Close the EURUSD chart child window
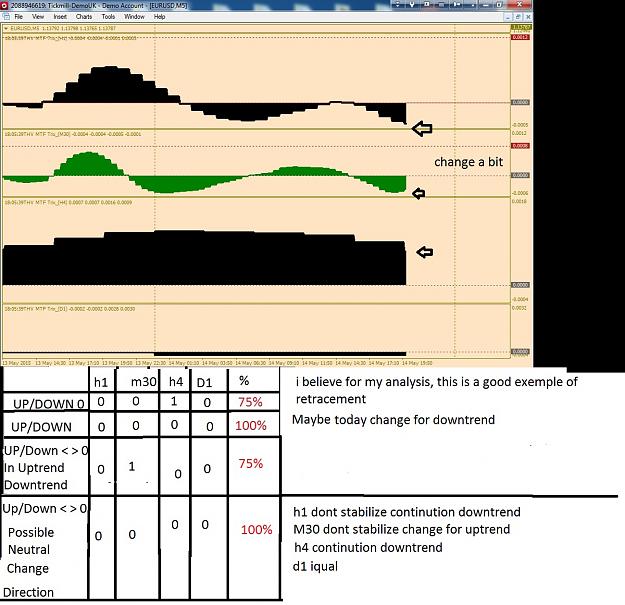The width and height of the screenshot is (625, 605). (528, 17)
